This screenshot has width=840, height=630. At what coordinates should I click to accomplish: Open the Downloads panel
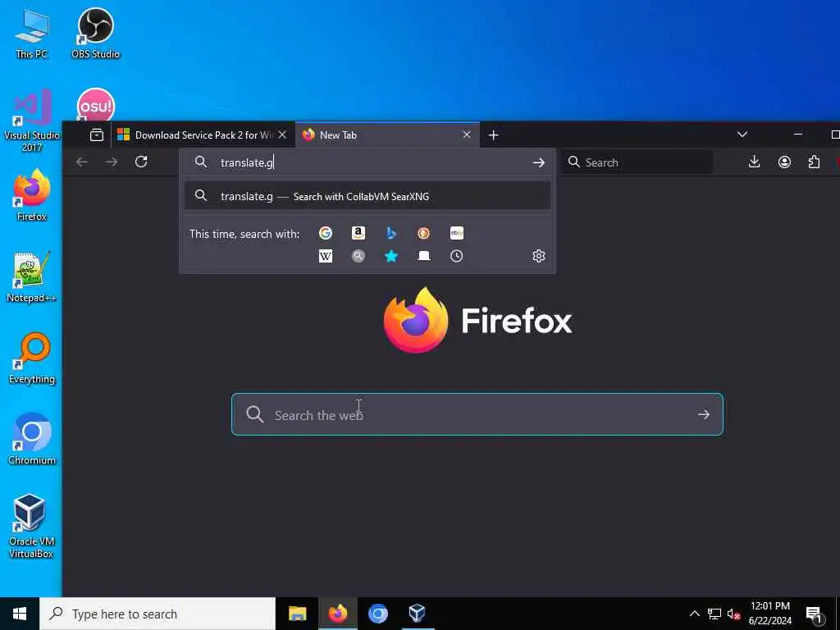click(x=755, y=162)
